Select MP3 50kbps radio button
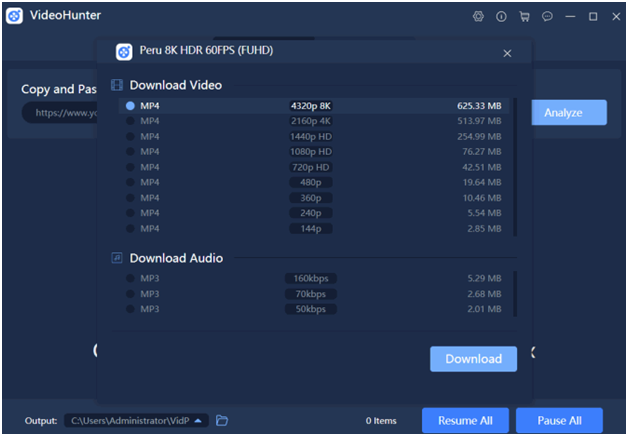The height and width of the screenshot is (437, 628). point(130,309)
